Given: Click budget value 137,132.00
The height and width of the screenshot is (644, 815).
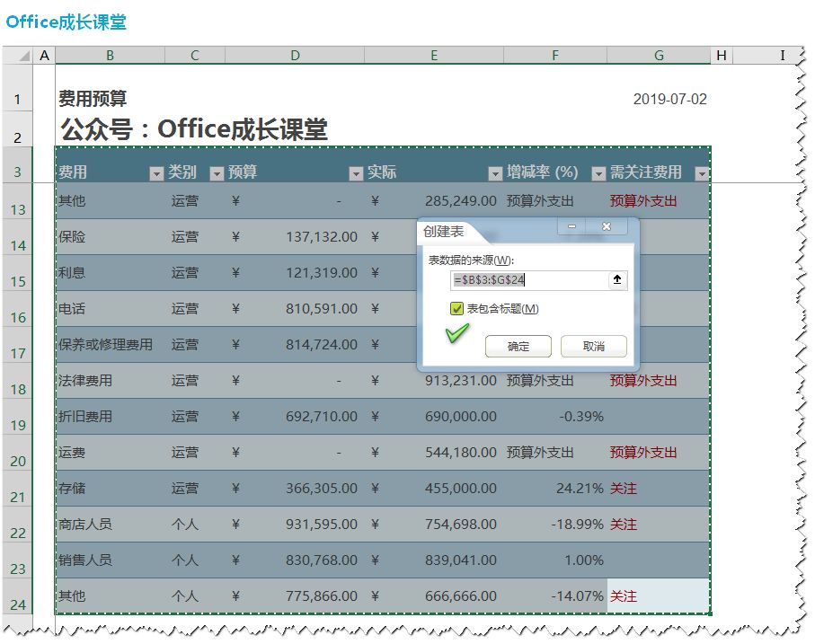Looking at the screenshot, I should (x=321, y=237).
